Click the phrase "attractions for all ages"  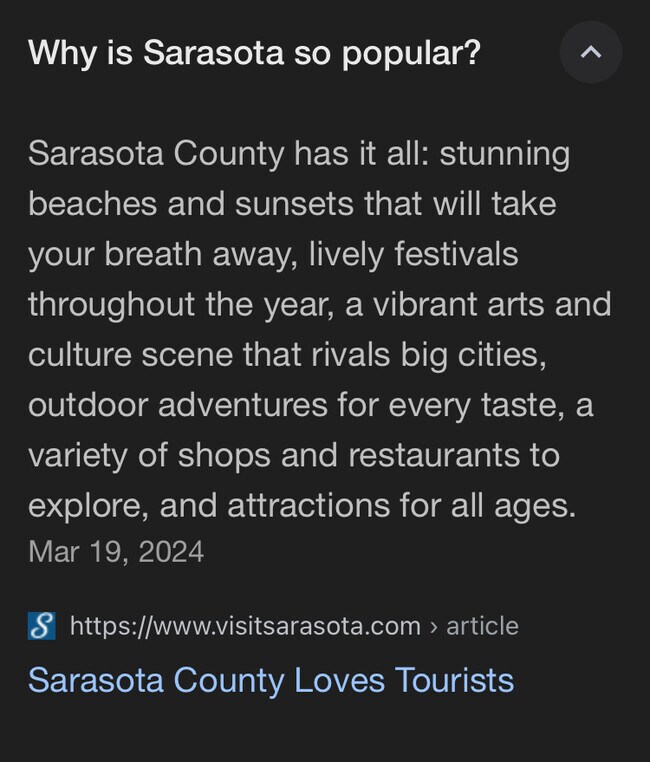click(x=401, y=505)
